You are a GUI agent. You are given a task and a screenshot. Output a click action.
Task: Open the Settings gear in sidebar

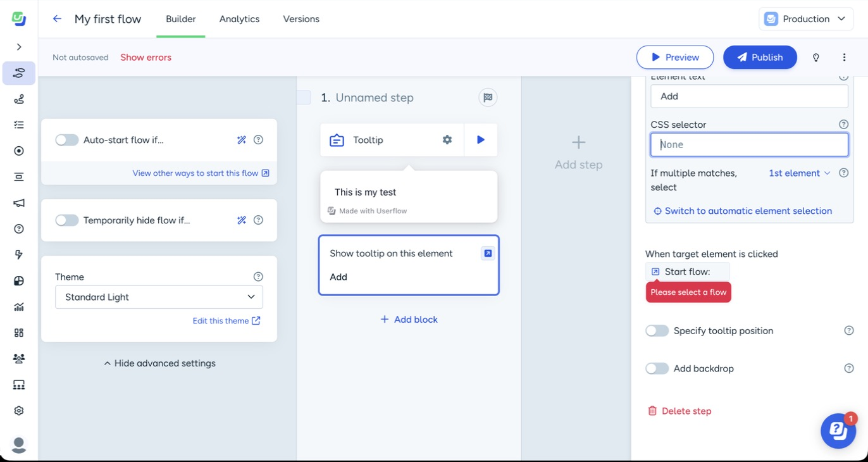coord(19,411)
